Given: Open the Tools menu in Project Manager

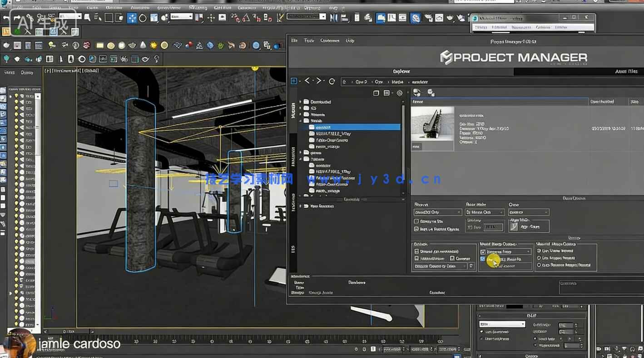Looking at the screenshot, I should [x=309, y=40].
